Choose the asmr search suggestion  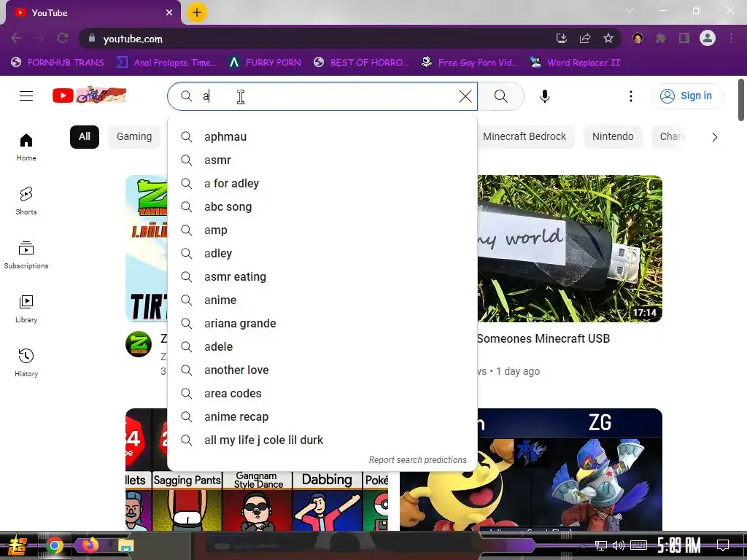[322, 160]
